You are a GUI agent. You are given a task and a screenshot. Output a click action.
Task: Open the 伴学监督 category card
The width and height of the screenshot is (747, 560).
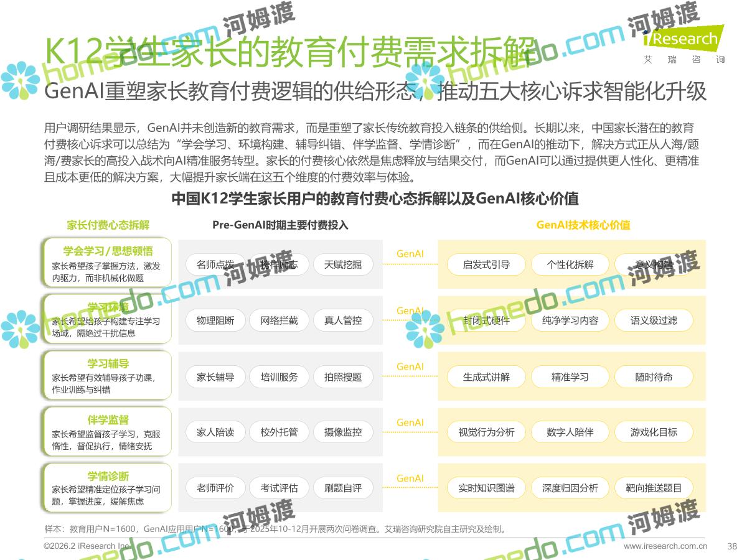(x=107, y=432)
